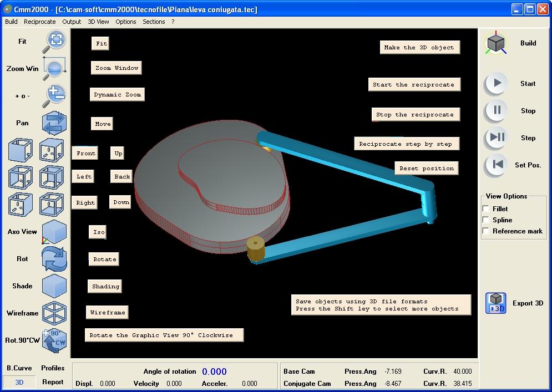The height and width of the screenshot is (392, 552).
Task: Click the Angle of rotation value 0.000
Action: point(214,371)
